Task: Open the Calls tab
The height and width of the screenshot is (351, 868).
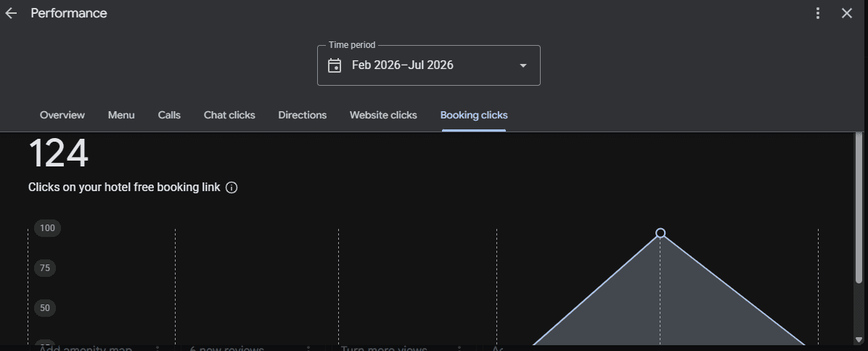Action: pyautogui.click(x=169, y=116)
